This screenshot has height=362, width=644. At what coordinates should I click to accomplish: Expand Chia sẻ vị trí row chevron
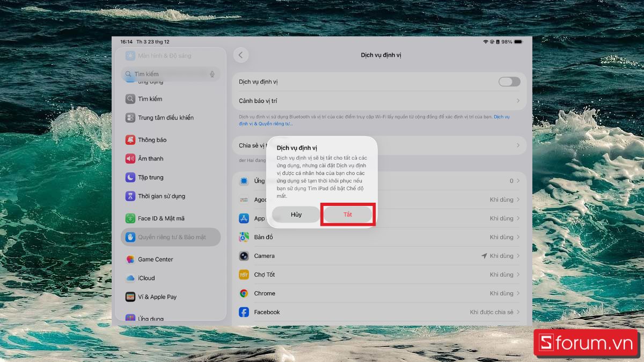(x=518, y=145)
